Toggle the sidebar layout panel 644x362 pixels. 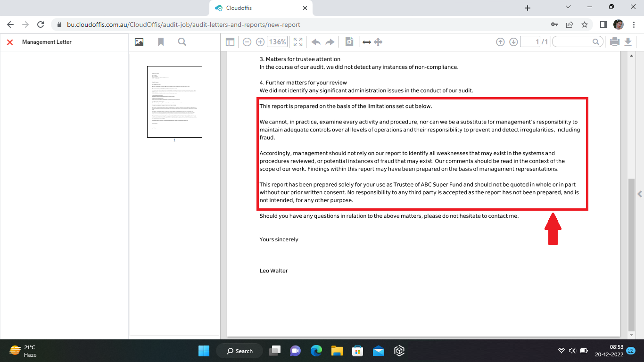(230, 42)
